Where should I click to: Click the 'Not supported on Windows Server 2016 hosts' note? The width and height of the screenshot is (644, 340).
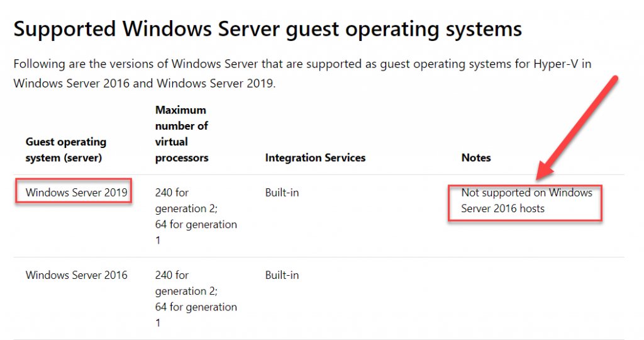click(x=526, y=200)
